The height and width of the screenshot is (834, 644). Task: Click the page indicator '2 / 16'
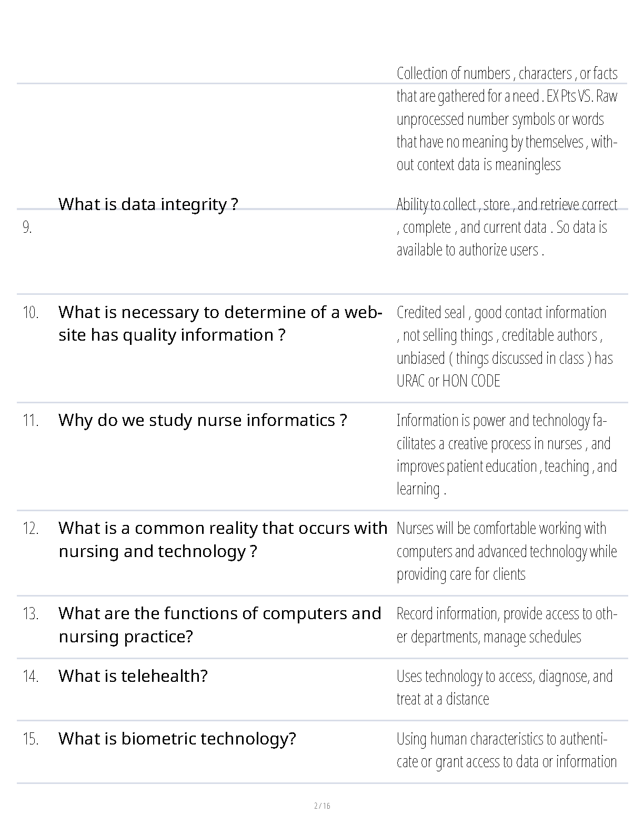tap(322, 806)
